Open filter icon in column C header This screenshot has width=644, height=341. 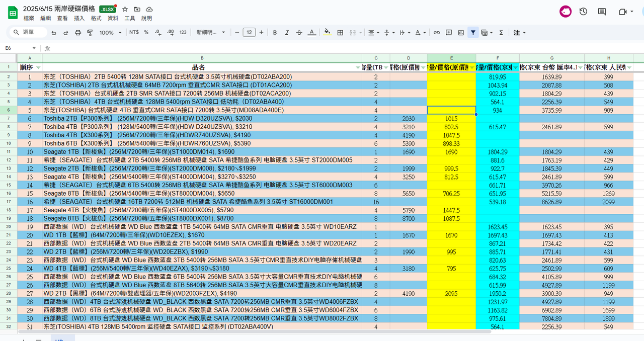[x=385, y=67]
